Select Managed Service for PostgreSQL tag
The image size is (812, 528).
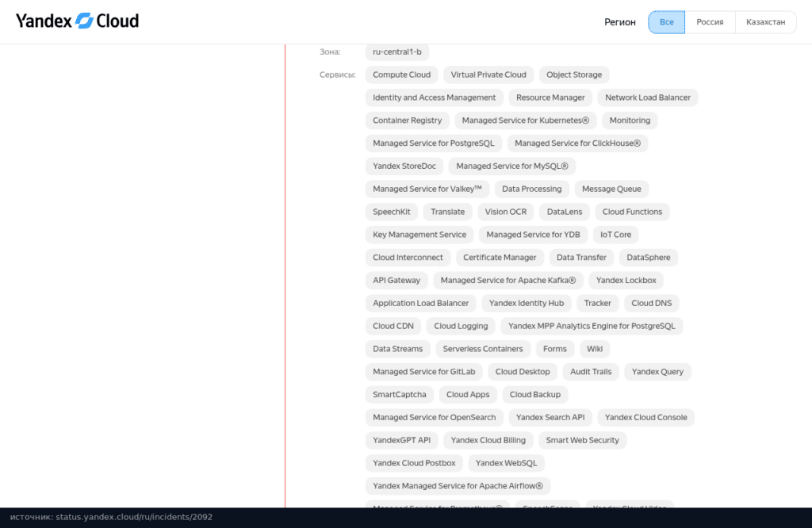(434, 143)
